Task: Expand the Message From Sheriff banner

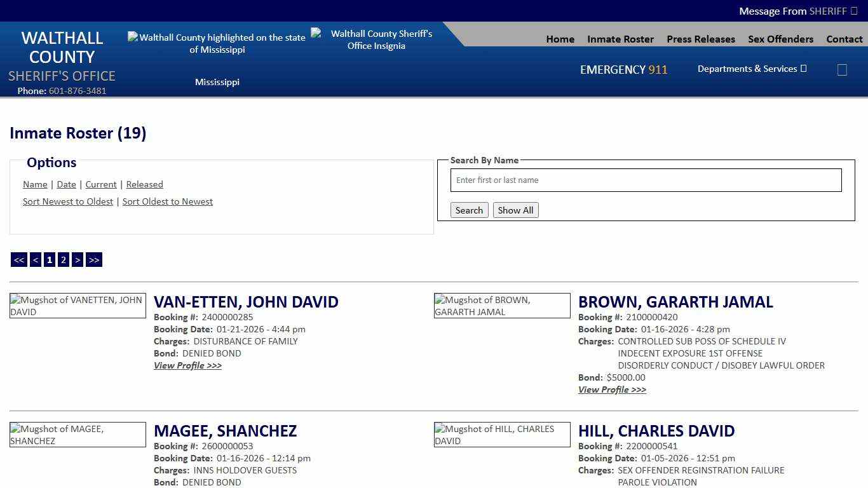Action: click(798, 11)
